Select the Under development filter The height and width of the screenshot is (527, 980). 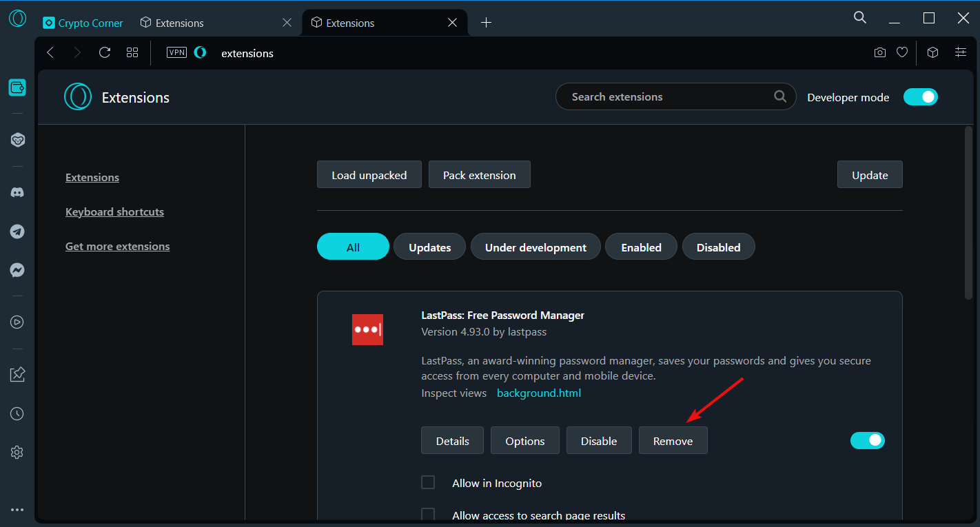[535, 247]
